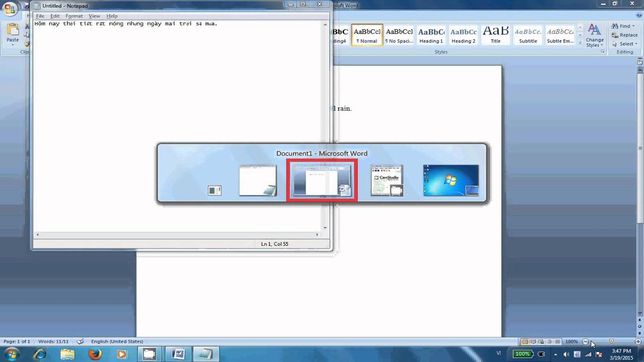Viewport: 644px width, 362px height.
Task: Switch to Outline view
Action: pyautogui.click(x=549, y=342)
